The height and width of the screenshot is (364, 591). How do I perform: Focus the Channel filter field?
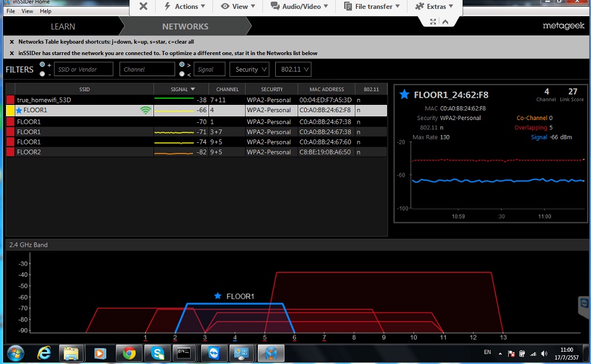tap(147, 69)
